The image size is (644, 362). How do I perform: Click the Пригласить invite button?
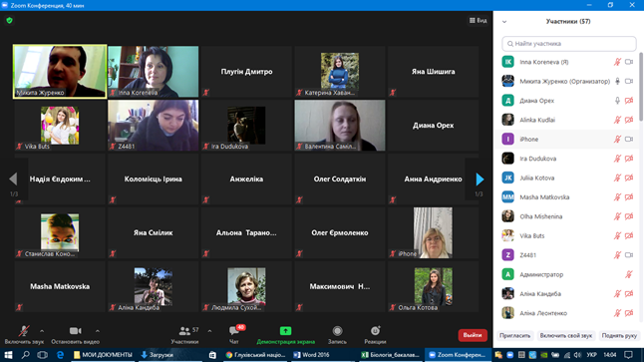pyautogui.click(x=515, y=336)
